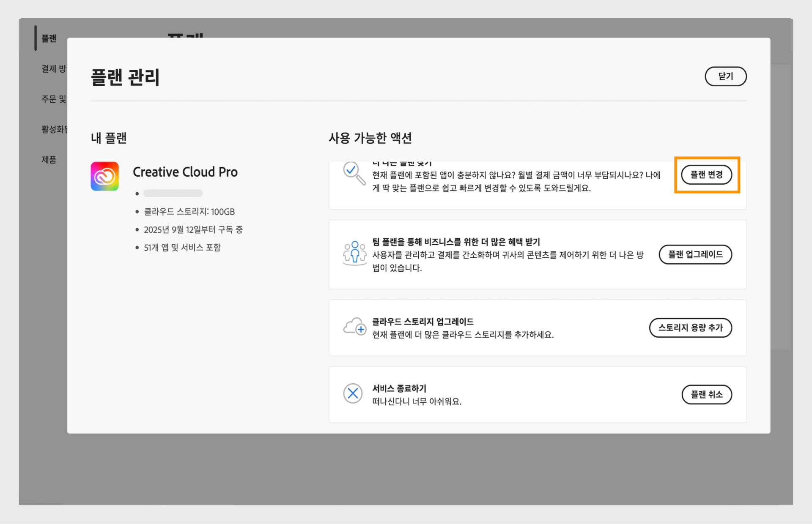Image resolution: width=812 pixels, height=524 pixels.
Task: Click the 닫기 button to dismiss the dialog
Action: (x=726, y=76)
